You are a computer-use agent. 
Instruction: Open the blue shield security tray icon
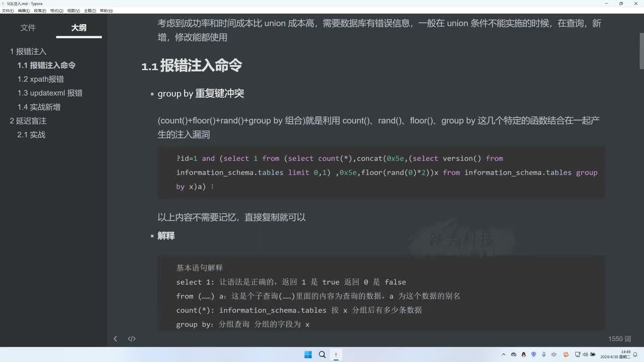(534, 355)
